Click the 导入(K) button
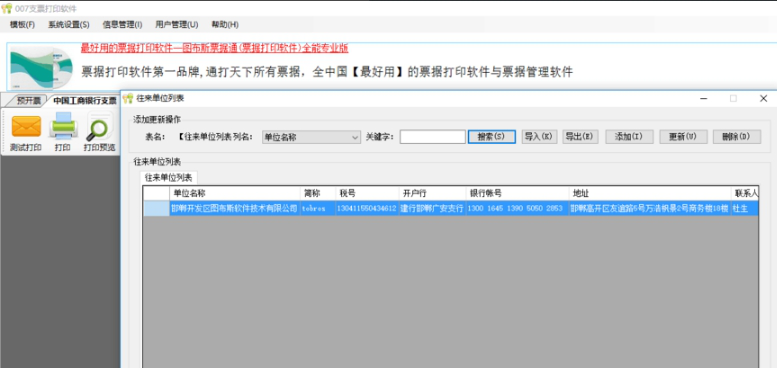The image size is (777, 382). [x=540, y=137]
